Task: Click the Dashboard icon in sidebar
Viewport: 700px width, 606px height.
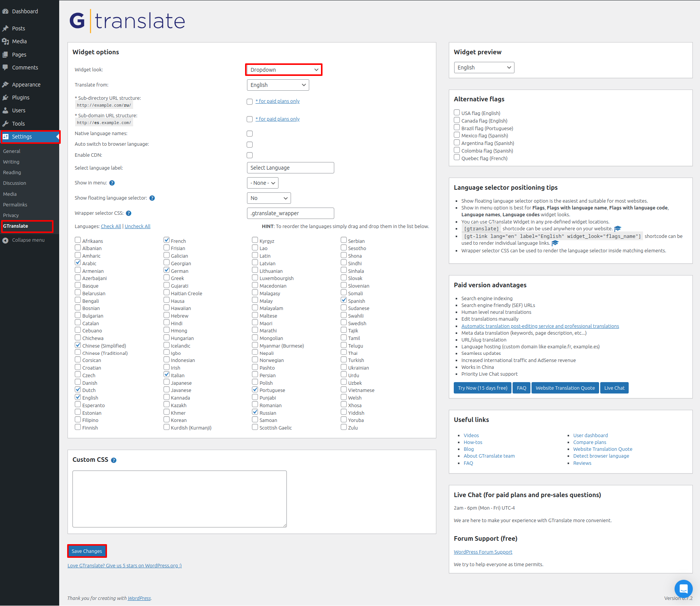Action: click(5, 11)
